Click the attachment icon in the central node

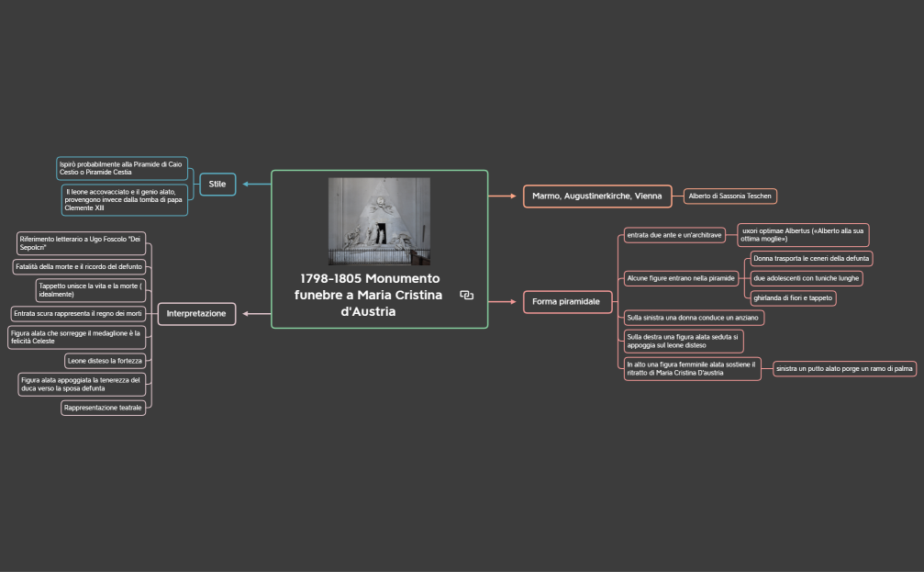(466, 295)
